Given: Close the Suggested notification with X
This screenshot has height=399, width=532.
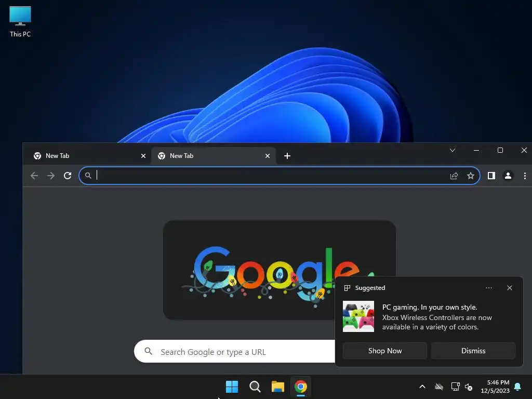Looking at the screenshot, I should 509,288.
